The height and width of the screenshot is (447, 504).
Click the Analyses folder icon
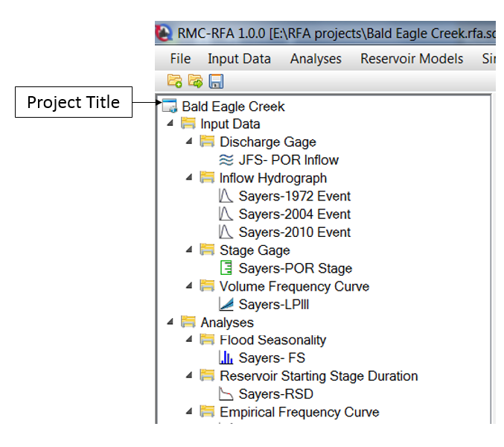[x=188, y=322]
